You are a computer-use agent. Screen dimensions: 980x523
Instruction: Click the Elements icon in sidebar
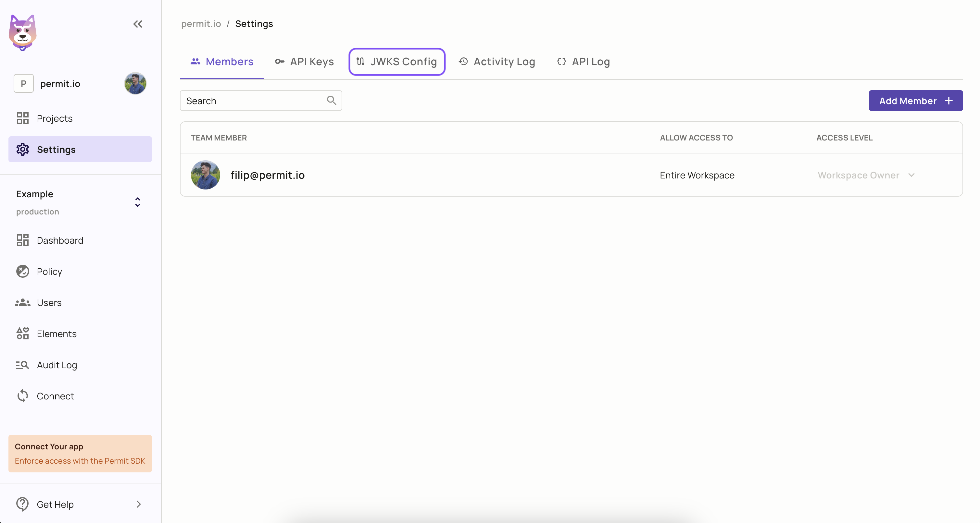pyautogui.click(x=22, y=333)
